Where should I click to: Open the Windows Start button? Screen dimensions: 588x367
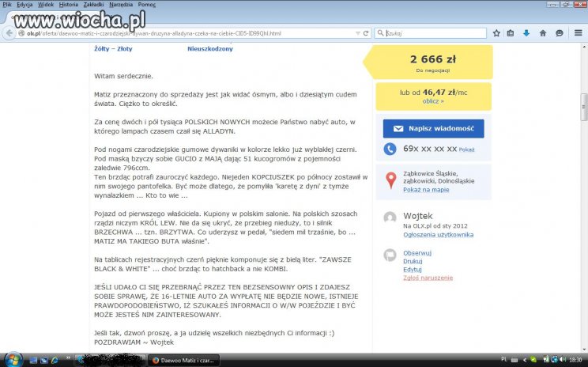13,360
